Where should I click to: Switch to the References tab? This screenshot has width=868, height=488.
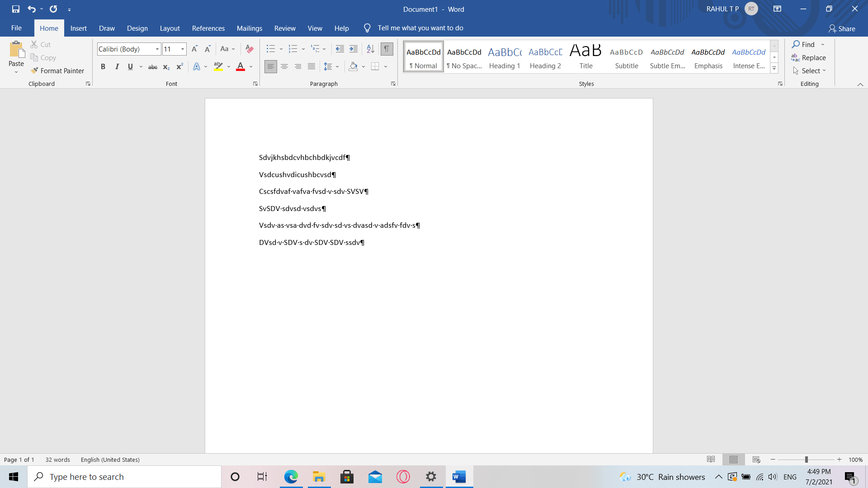point(208,28)
